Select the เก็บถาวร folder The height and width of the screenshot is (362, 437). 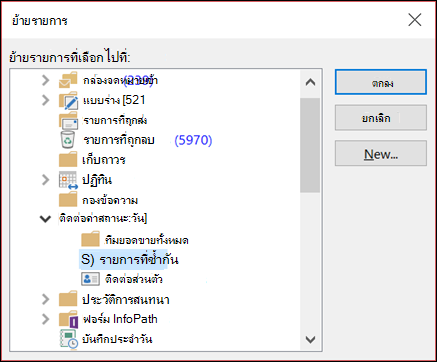tap(104, 160)
